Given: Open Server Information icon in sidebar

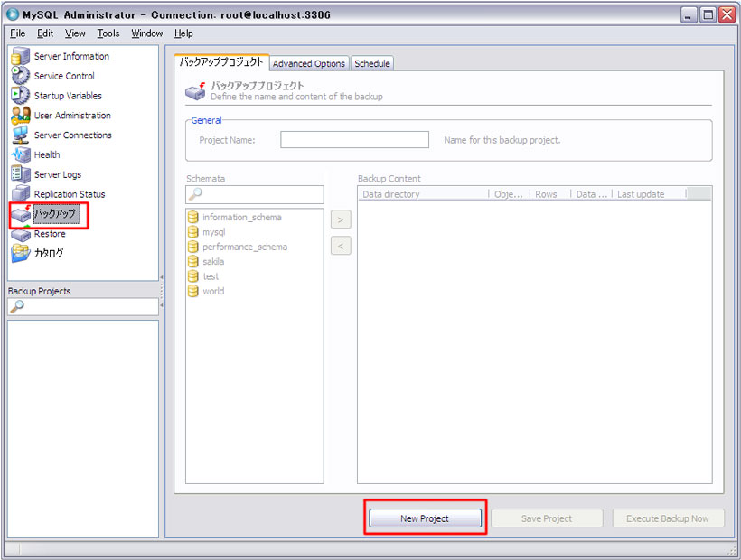Looking at the screenshot, I should point(20,56).
